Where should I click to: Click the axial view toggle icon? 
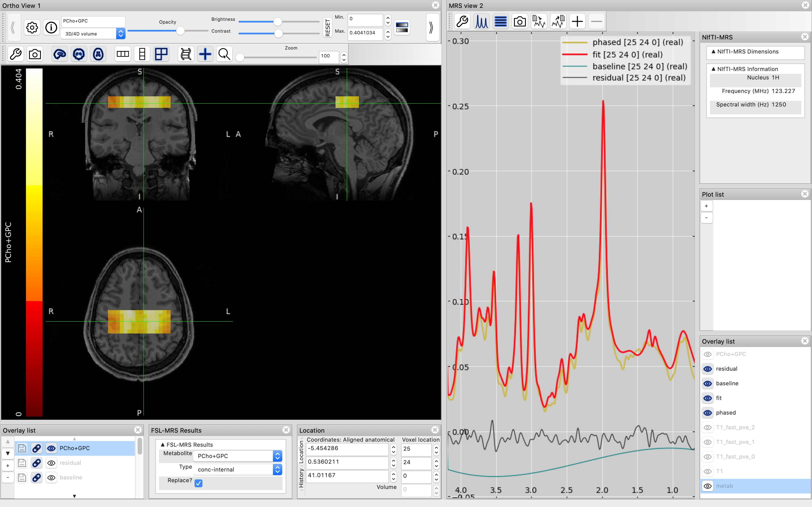point(98,54)
